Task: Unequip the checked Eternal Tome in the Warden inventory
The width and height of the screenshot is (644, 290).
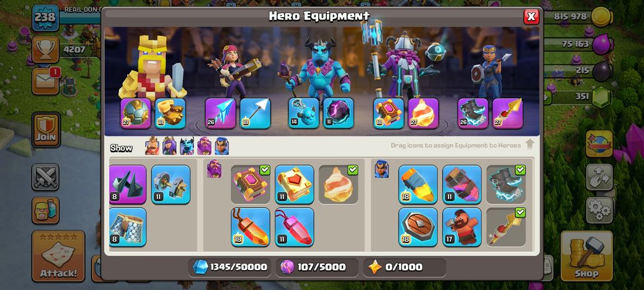Action: point(251,184)
